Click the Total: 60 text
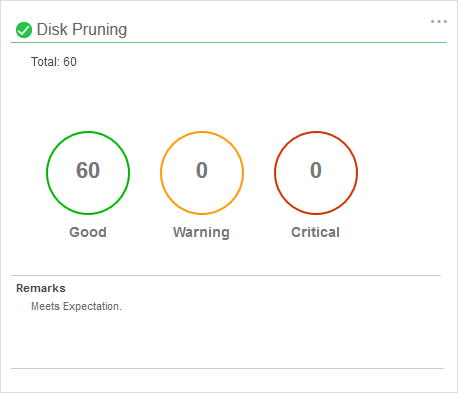The image size is (460, 394). click(54, 62)
